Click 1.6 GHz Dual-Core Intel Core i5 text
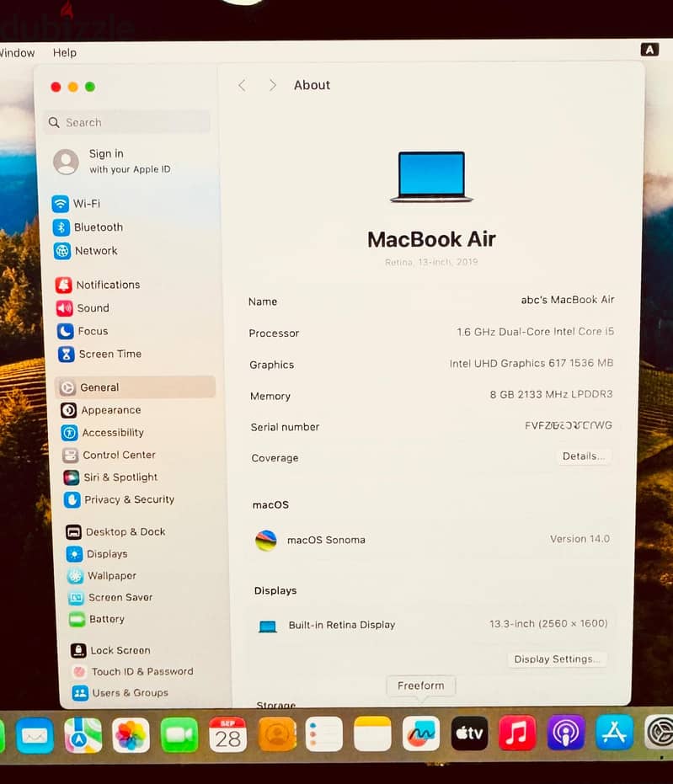673x784 pixels. coord(535,332)
